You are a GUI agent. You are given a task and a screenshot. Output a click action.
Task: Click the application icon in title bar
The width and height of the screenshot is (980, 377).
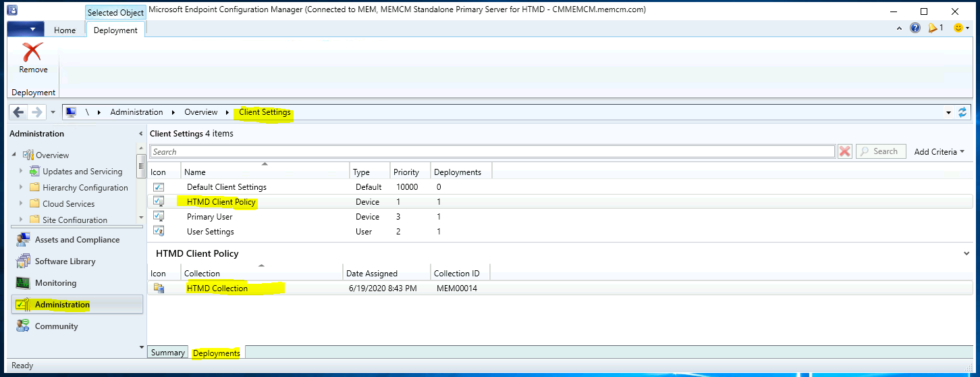12,11
